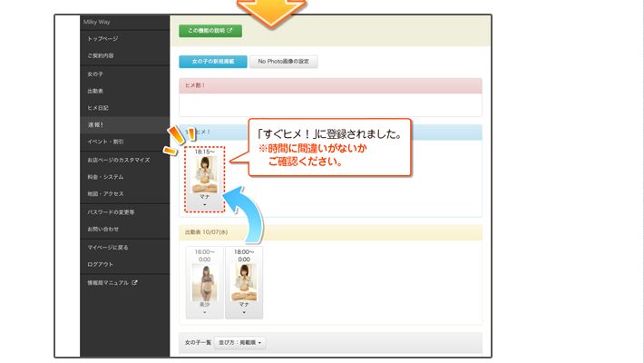Click the 美沙 name label
The width and height of the screenshot is (644, 363).
(x=204, y=305)
